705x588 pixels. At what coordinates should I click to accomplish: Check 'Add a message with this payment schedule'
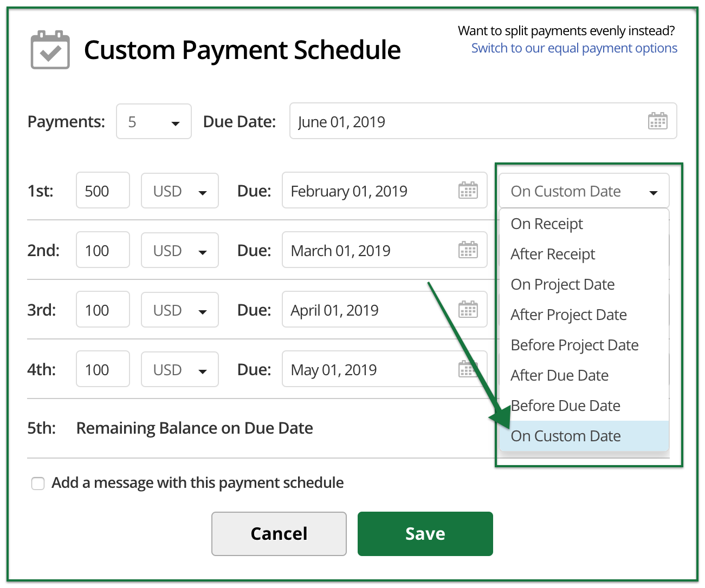pyautogui.click(x=38, y=483)
